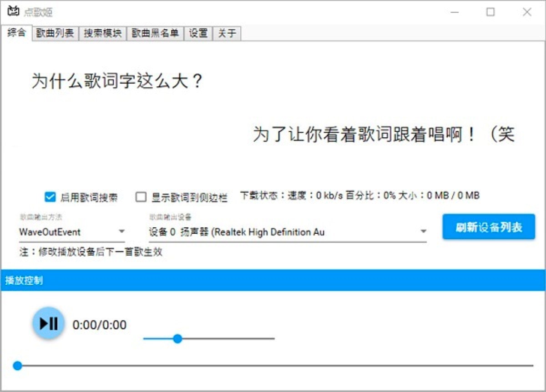Open the 搜索模块 tab

pyautogui.click(x=102, y=33)
